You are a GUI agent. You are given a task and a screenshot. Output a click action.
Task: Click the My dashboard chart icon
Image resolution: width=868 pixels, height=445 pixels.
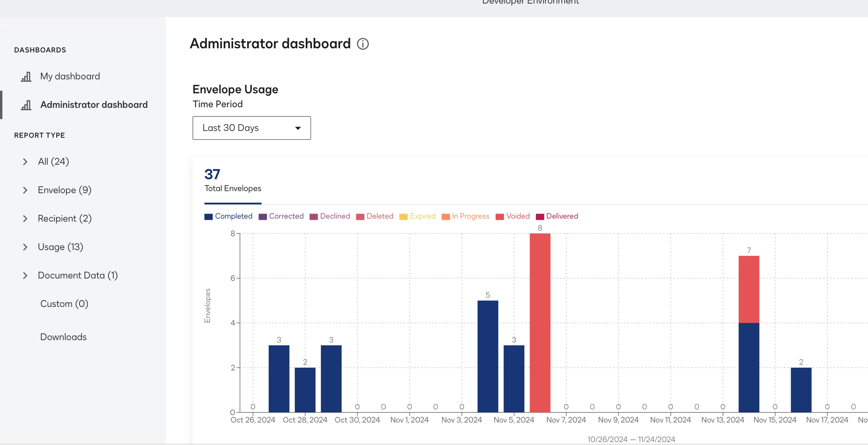26,76
